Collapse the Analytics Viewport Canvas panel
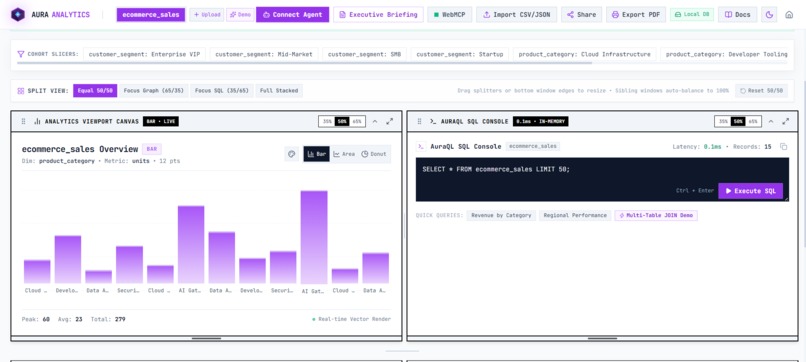 point(375,121)
